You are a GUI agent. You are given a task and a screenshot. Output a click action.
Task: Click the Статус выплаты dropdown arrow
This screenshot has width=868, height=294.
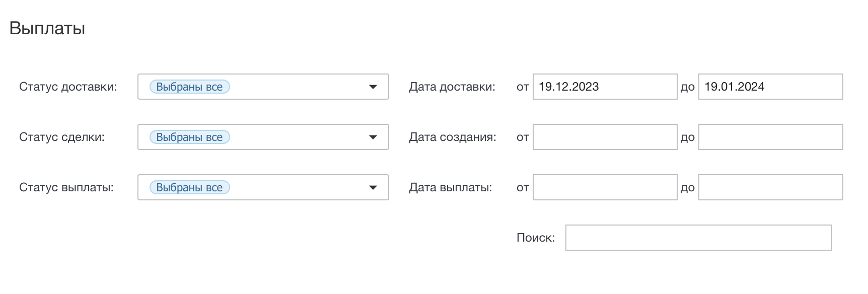click(373, 188)
